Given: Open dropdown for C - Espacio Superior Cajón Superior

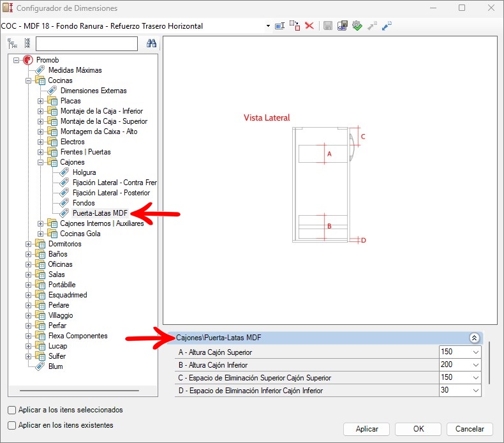Looking at the screenshot, I should pos(476,378).
